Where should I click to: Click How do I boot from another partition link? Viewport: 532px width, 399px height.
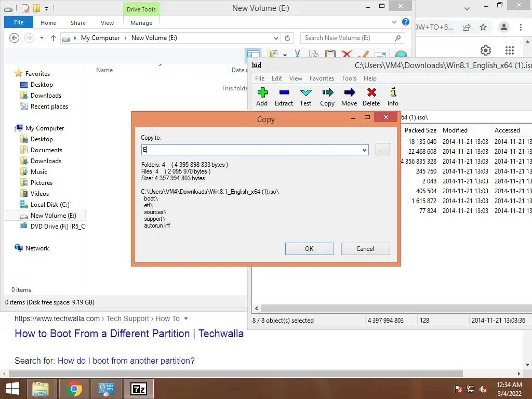click(126, 361)
